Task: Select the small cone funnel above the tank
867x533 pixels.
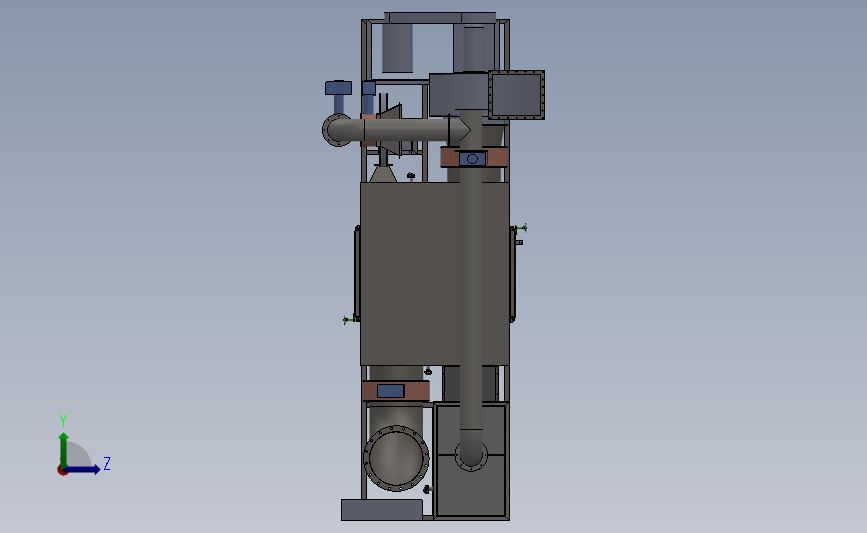Action: pos(383,174)
